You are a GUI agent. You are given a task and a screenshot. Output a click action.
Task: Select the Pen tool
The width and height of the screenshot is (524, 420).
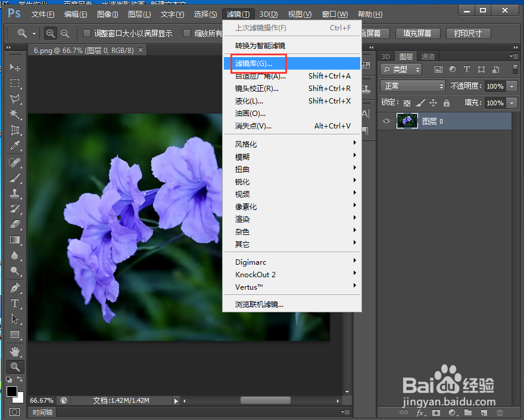15,288
